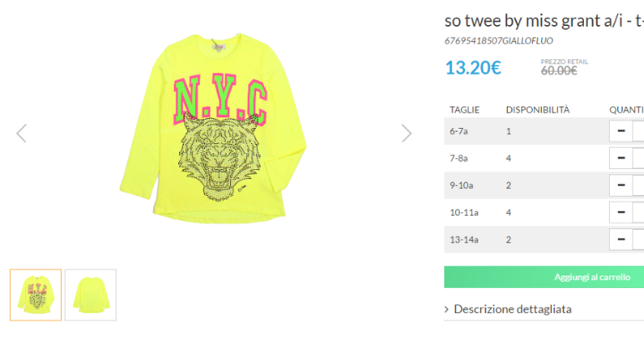Select the front view shirt thumbnail
Screen dimensions: 644x348
coord(36,294)
